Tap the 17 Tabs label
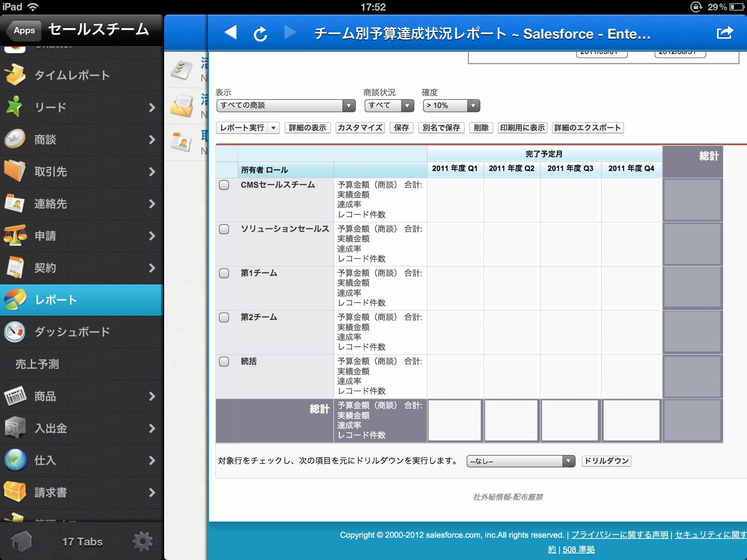747x560 pixels. pyautogui.click(x=82, y=542)
